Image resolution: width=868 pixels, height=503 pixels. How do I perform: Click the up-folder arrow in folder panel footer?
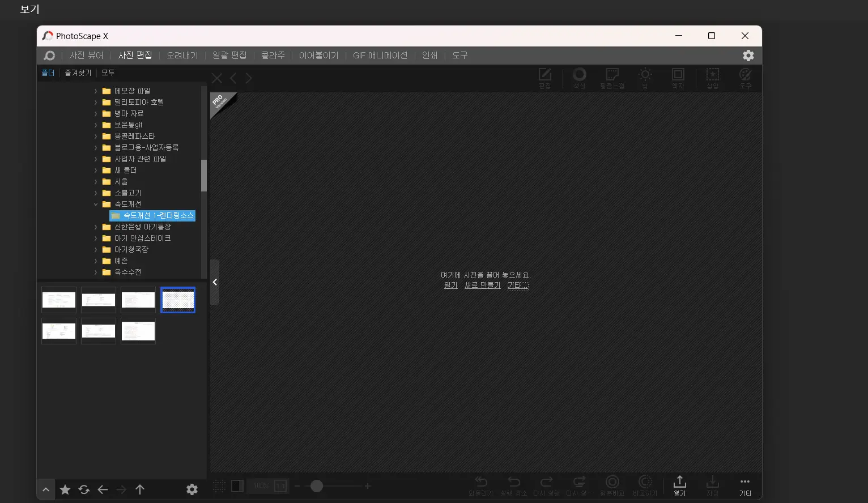click(x=140, y=489)
